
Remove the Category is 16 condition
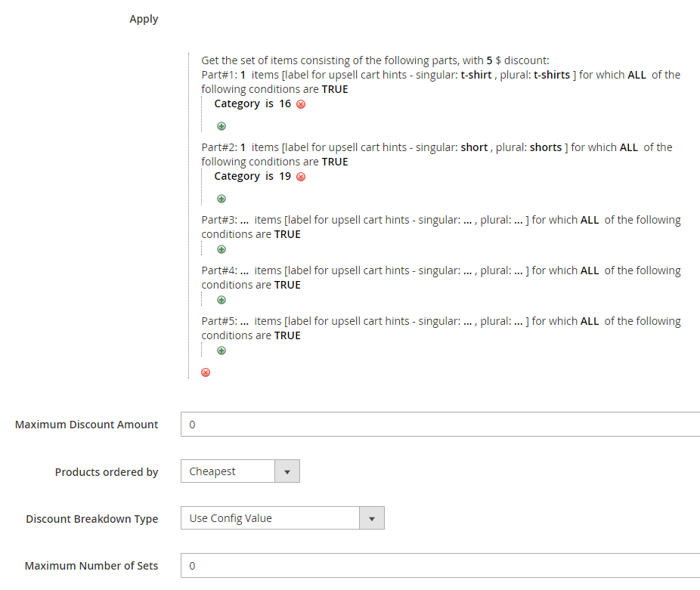click(301, 104)
